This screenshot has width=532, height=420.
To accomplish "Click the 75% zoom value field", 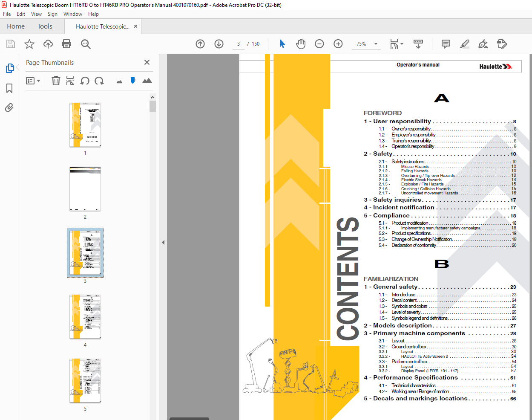I will pyautogui.click(x=361, y=44).
